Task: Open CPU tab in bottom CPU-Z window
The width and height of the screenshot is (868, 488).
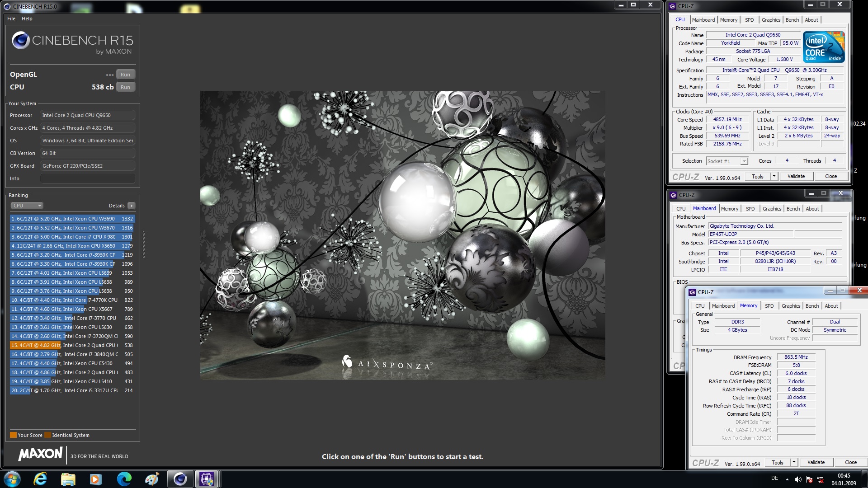Action: pyautogui.click(x=700, y=306)
